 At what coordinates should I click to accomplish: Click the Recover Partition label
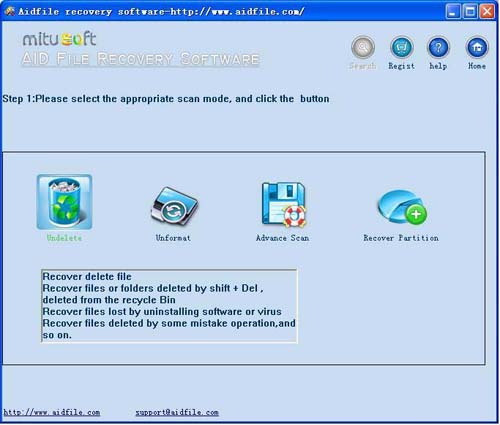(x=401, y=238)
